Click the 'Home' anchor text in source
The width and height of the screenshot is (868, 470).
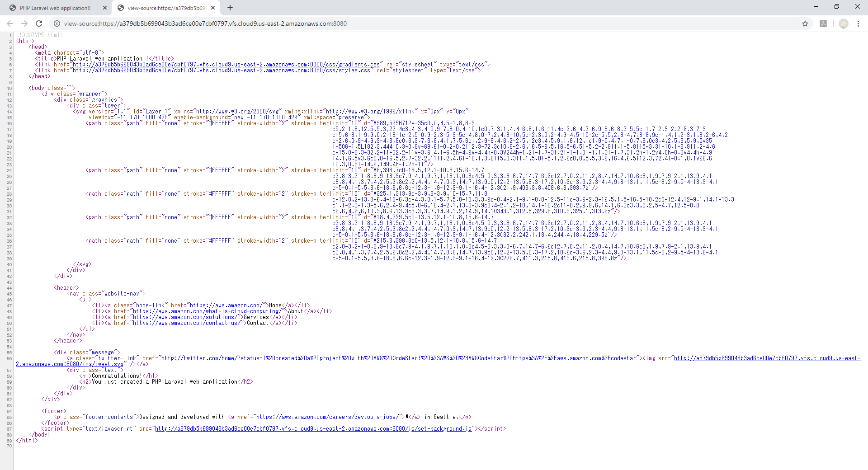point(275,305)
